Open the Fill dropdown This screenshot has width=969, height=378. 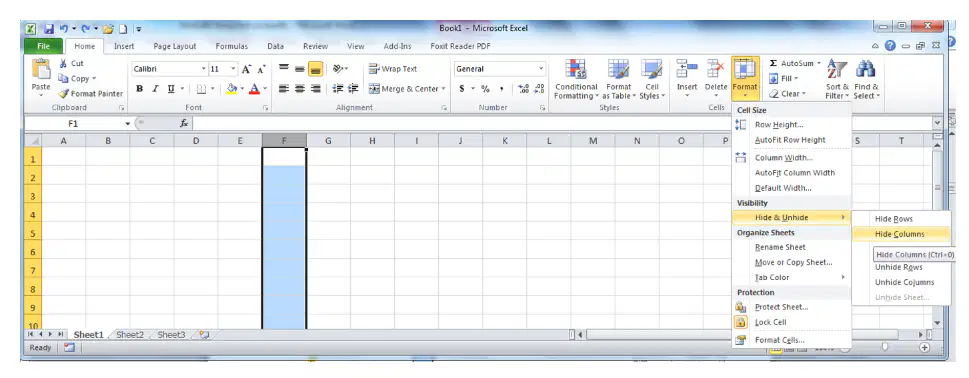coord(785,78)
